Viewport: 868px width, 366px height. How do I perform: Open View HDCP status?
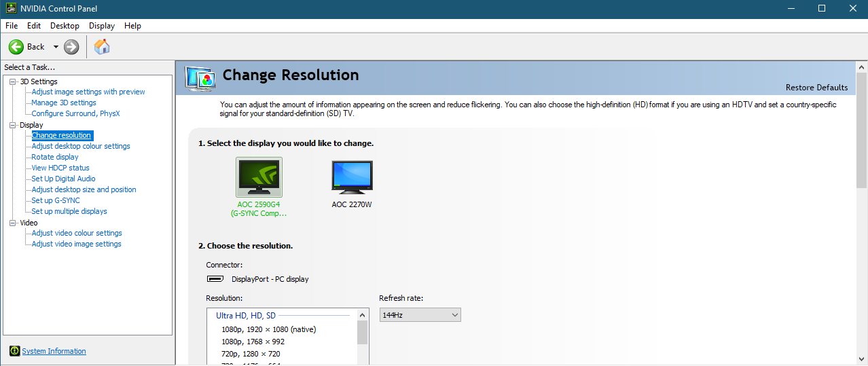(60, 168)
